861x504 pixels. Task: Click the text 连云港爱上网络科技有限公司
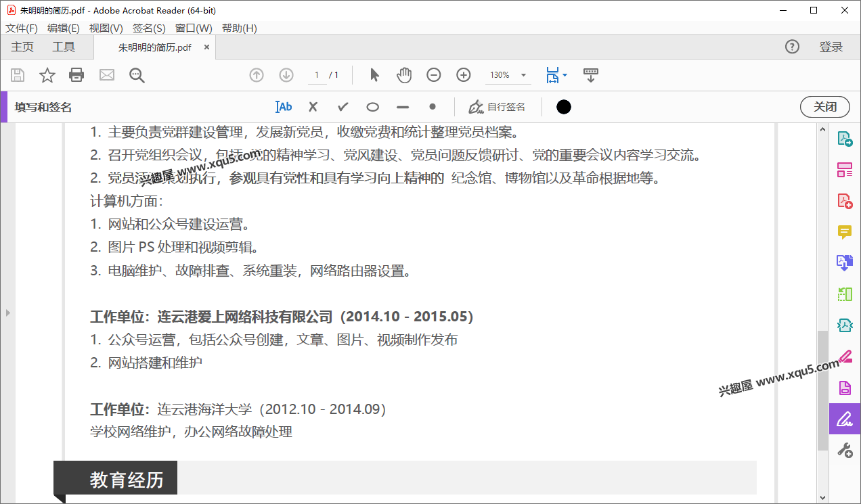click(x=245, y=317)
